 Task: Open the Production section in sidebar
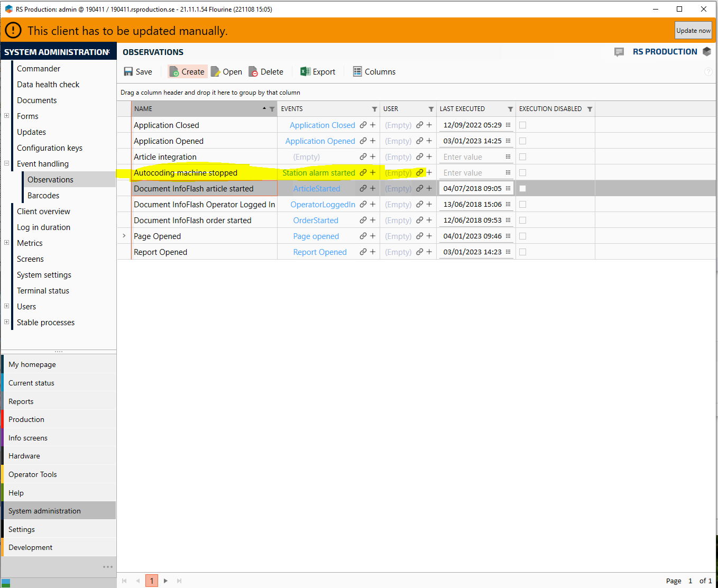[x=26, y=419]
